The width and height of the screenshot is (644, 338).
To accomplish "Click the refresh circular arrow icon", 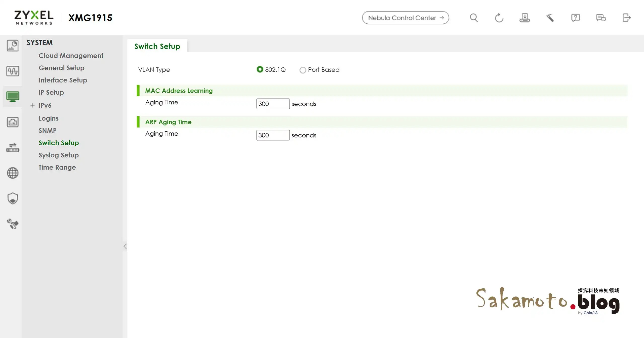I will (499, 18).
